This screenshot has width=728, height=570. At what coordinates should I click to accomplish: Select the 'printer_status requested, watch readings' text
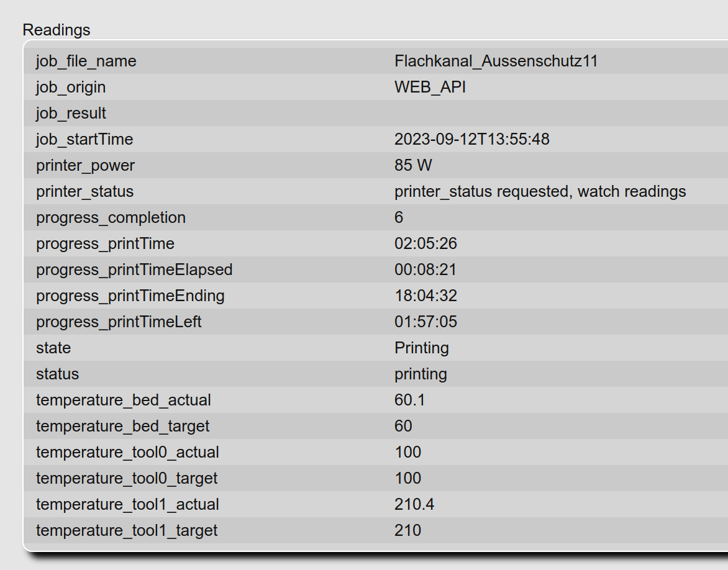click(540, 191)
